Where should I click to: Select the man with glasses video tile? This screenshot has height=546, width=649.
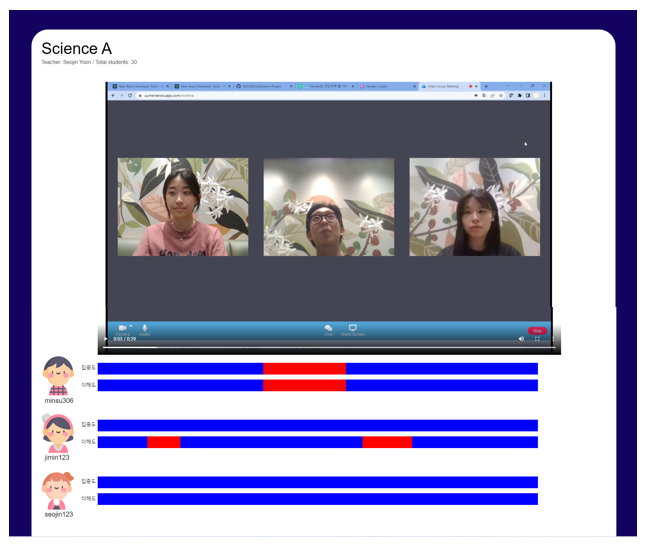pos(329,207)
